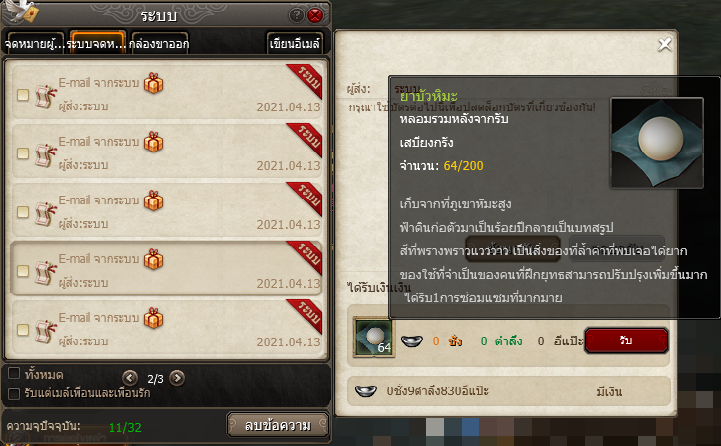Screen dimensions: 721x446
Task: Click the silver ingot icon beside รับ row
Action: pyautogui.click(x=412, y=341)
